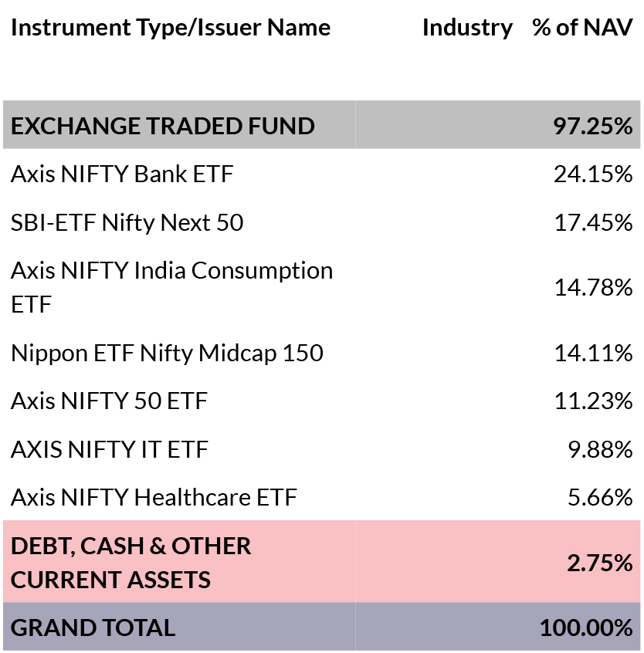The image size is (644, 653).
Task: Select Axis NIFTY India Consumption ETF row
Action: point(321,287)
